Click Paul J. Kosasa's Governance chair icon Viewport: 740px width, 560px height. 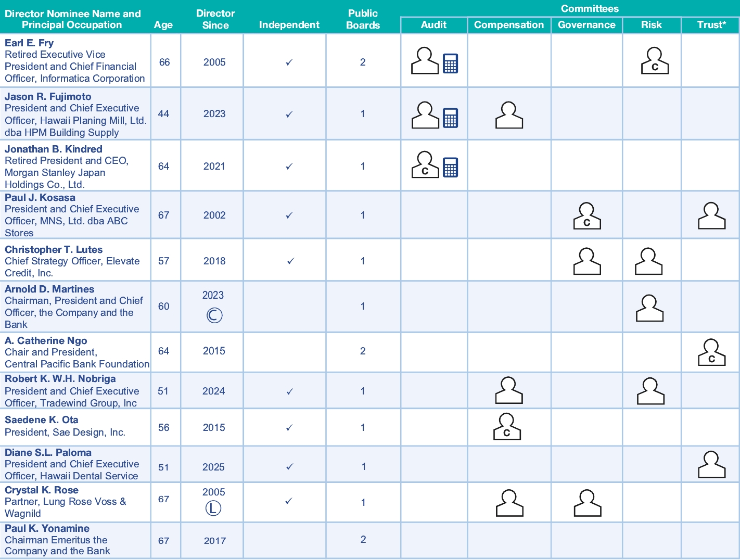(586, 217)
